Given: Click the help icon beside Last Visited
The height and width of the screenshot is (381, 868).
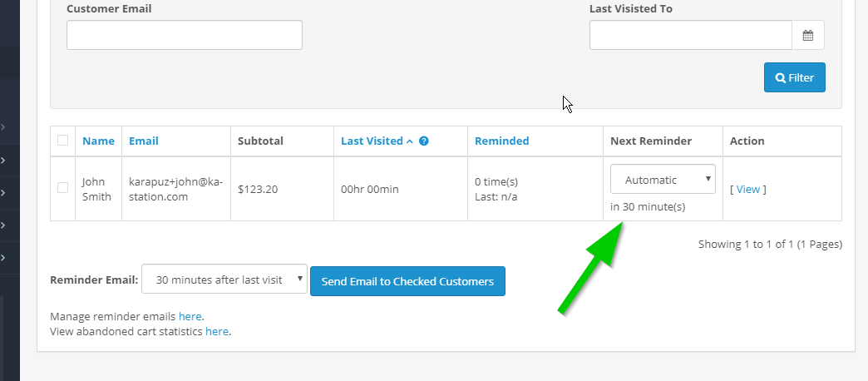Looking at the screenshot, I should pos(424,141).
